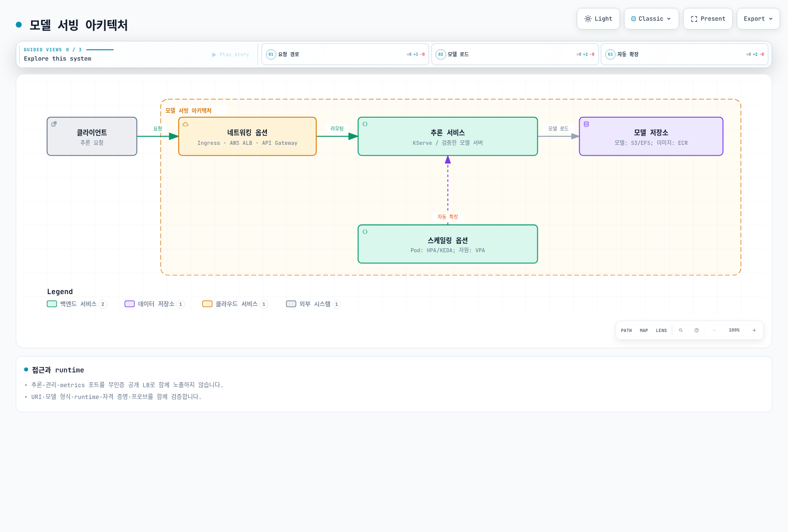
Task: Select the 모델 저장소 node title
Action: pyautogui.click(x=651, y=133)
